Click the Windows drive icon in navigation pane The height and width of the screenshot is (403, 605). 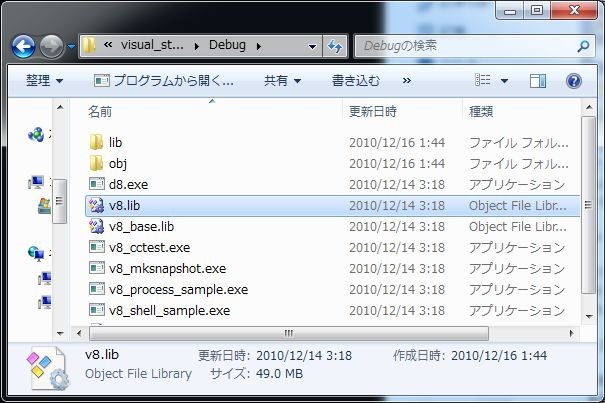44,206
